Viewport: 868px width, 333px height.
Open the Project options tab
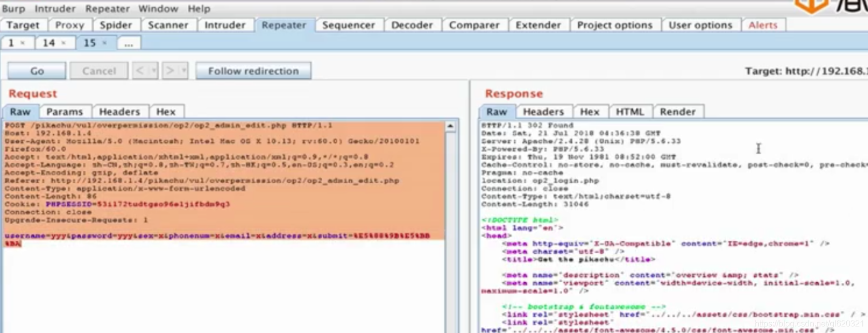(x=615, y=25)
